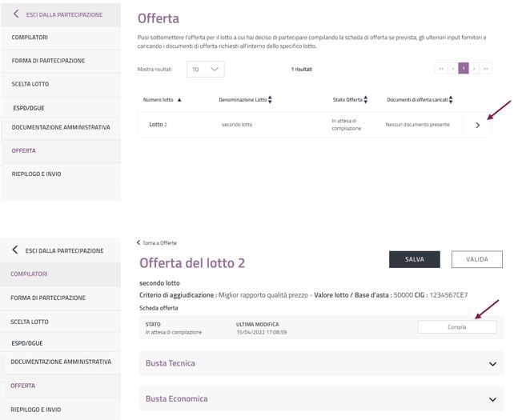Open FORMA DI PARTECIPAZIONE on Offerta list page
This screenshot has height=420, width=518.
coord(48,60)
